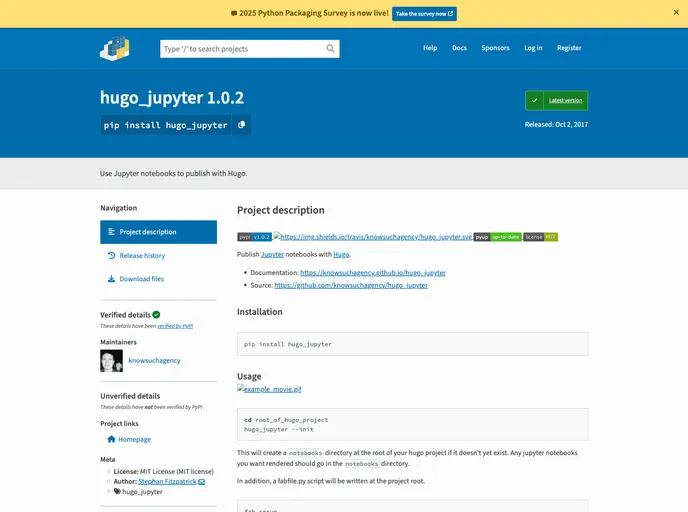The height and width of the screenshot is (512, 688).
Task: Focus the search projects field
Action: pyautogui.click(x=250, y=49)
